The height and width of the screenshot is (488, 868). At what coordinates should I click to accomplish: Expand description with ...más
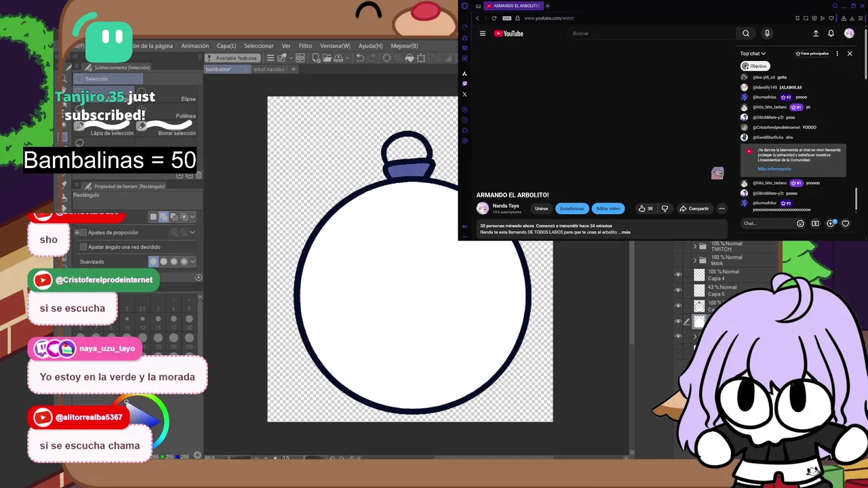[x=625, y=232]
